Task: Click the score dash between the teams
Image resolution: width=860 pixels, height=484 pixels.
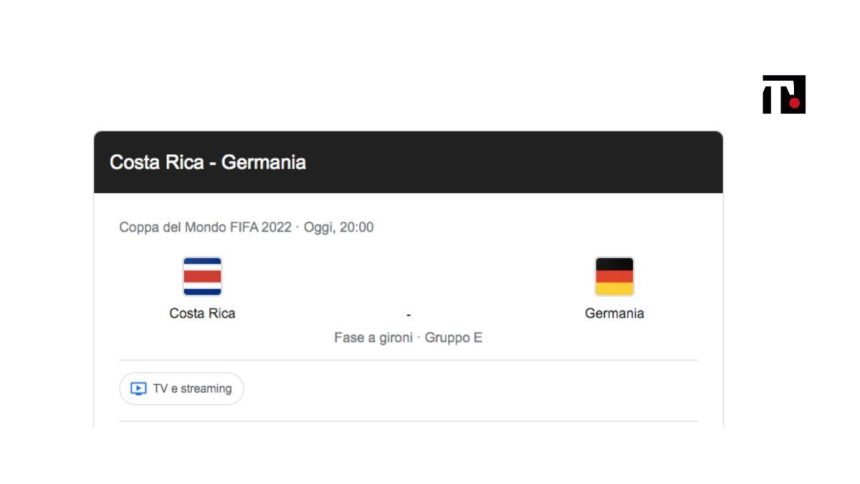Action: click(408, 314)
